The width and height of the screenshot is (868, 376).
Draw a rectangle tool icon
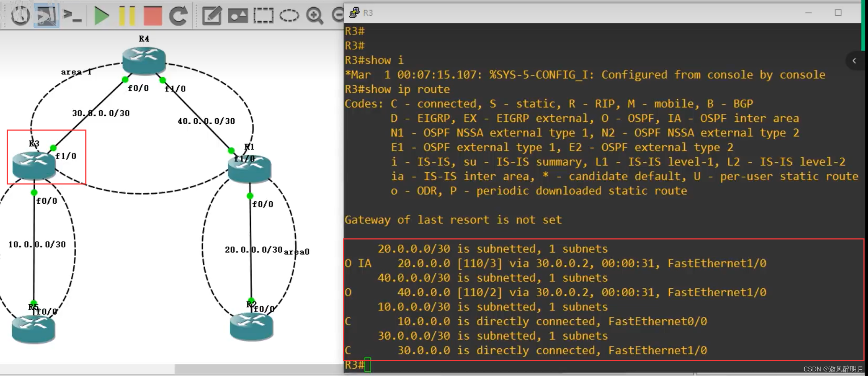point(263,15)
